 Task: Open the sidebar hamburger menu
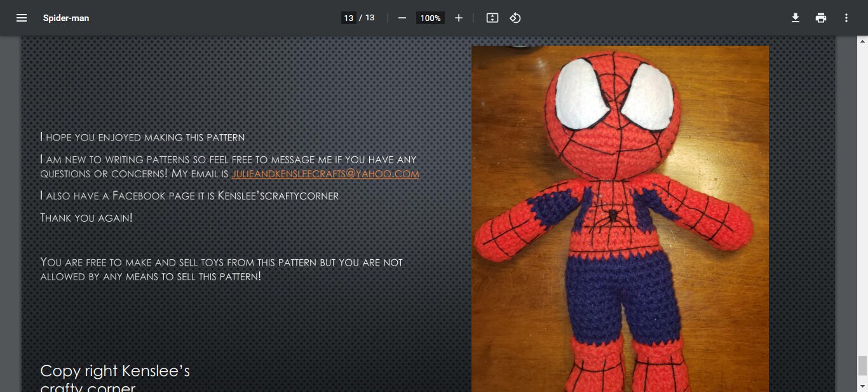pos(22,18)
